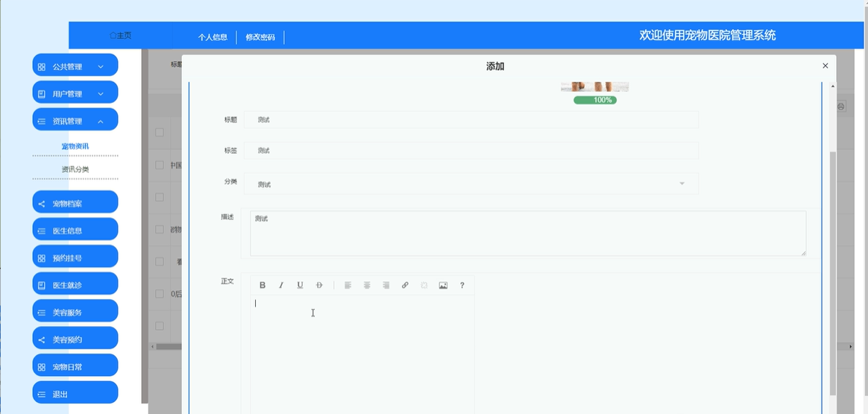Go to 美容预约 in the sidebar

click(x=75, y=339)
